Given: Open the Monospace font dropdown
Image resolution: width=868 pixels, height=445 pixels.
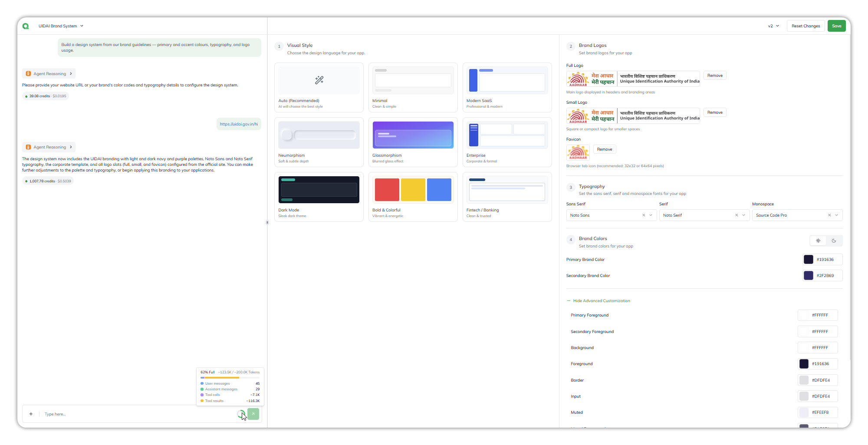Looking at the screenshot, I should [797, 215].
